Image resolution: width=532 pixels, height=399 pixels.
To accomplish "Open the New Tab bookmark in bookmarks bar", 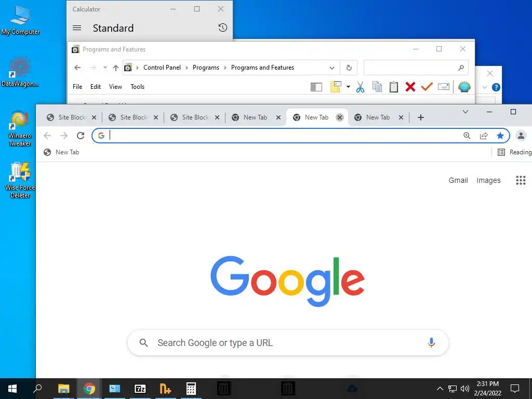I will (x=61, y=152).
